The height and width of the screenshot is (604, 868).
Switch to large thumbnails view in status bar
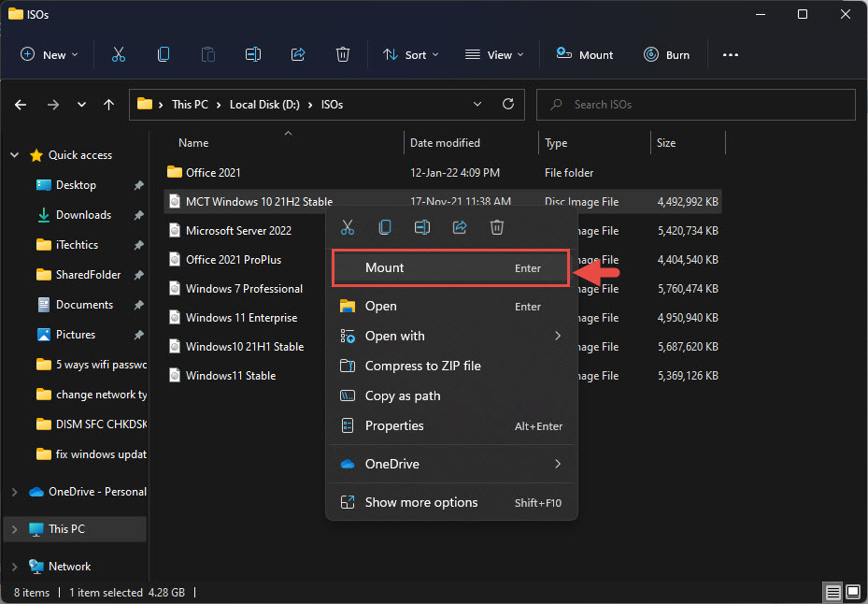pos(853,592)
